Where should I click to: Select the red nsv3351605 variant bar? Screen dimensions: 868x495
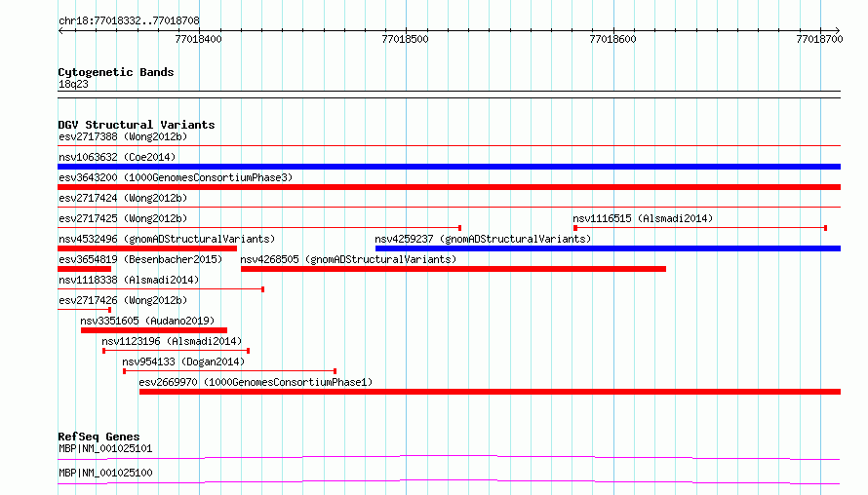click(x=154, y=330)
